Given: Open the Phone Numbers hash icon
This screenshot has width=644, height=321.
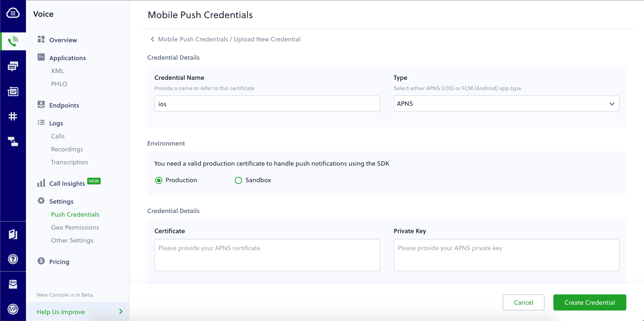Looking at the screenshot, I should (x=13, y=116).
